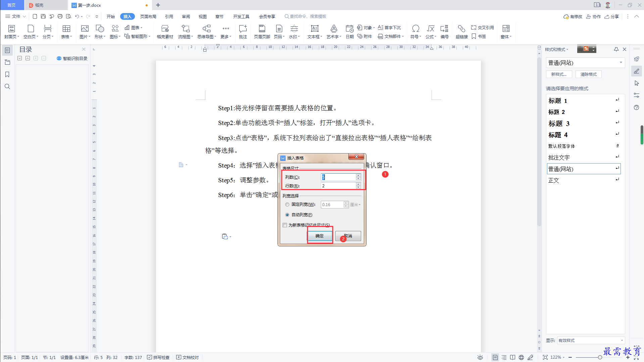Cancel the insert table dialog

point(348,236)
